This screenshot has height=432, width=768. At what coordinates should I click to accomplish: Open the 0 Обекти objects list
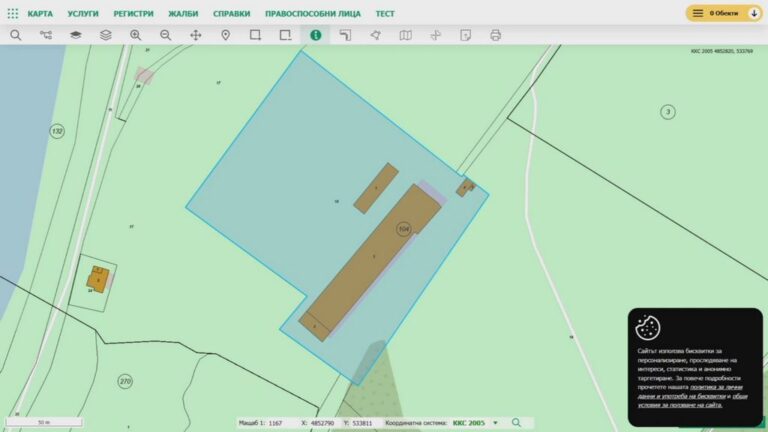(717, 13)
